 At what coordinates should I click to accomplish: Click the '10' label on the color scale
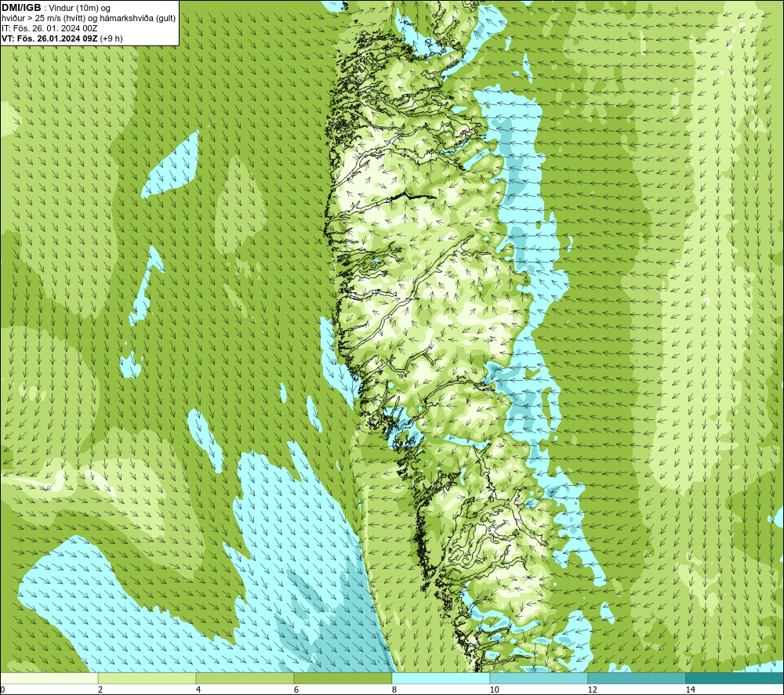pyautogui.click(x=494, y=690)
